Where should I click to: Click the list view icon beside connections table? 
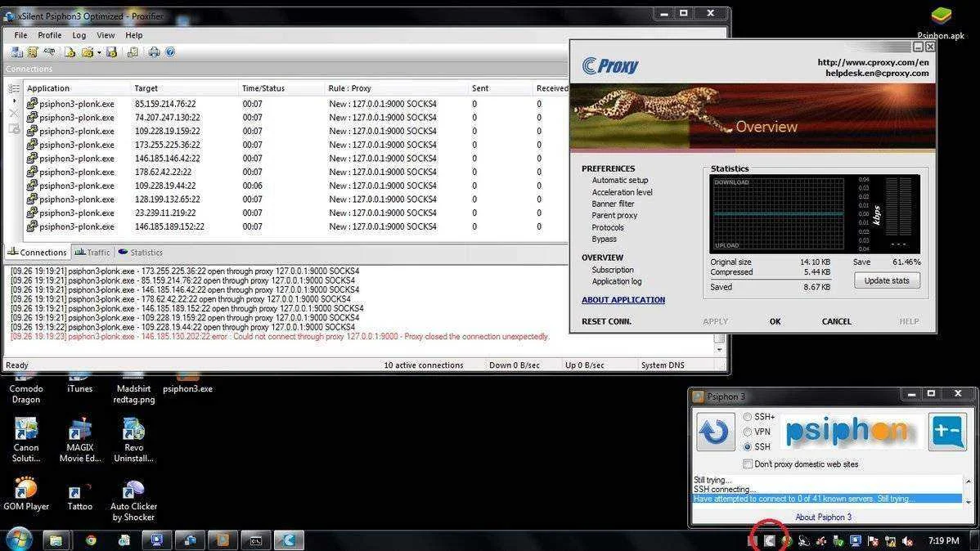point(14,89)
